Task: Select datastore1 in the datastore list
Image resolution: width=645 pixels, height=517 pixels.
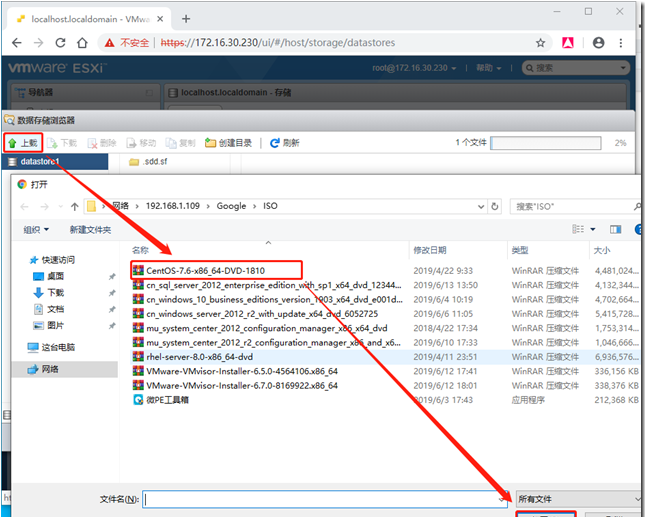Action: pos(56,161)
